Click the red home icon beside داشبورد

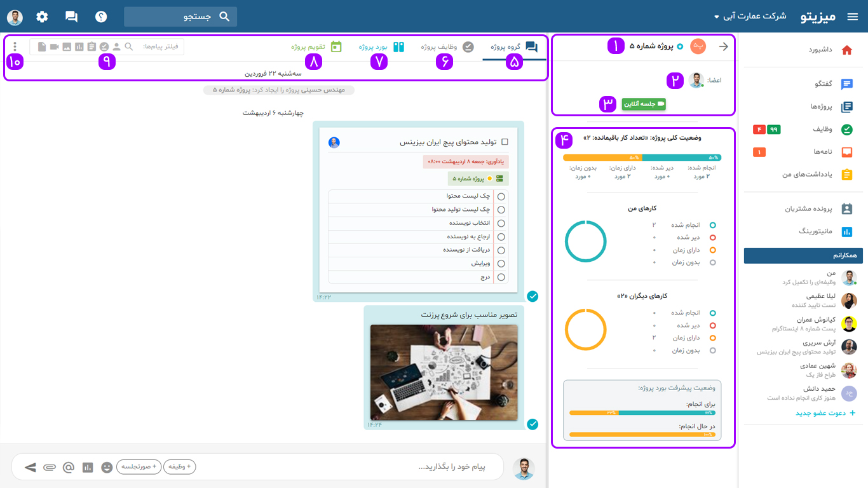(846, 50)
